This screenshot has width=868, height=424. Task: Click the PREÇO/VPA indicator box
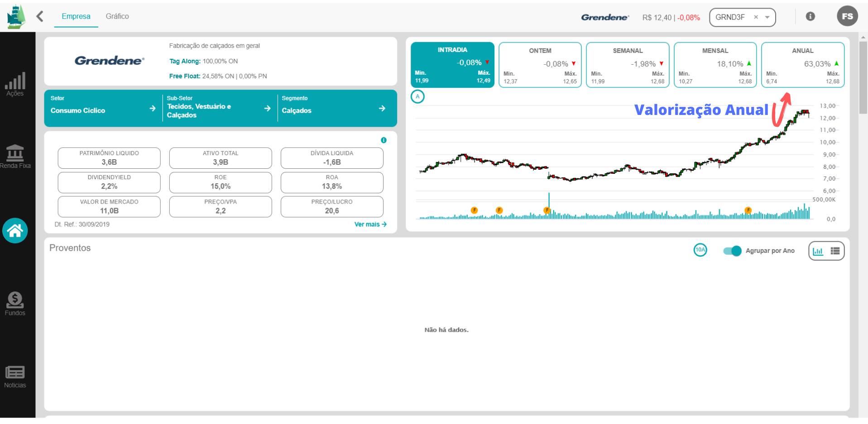tap(221, 207)
